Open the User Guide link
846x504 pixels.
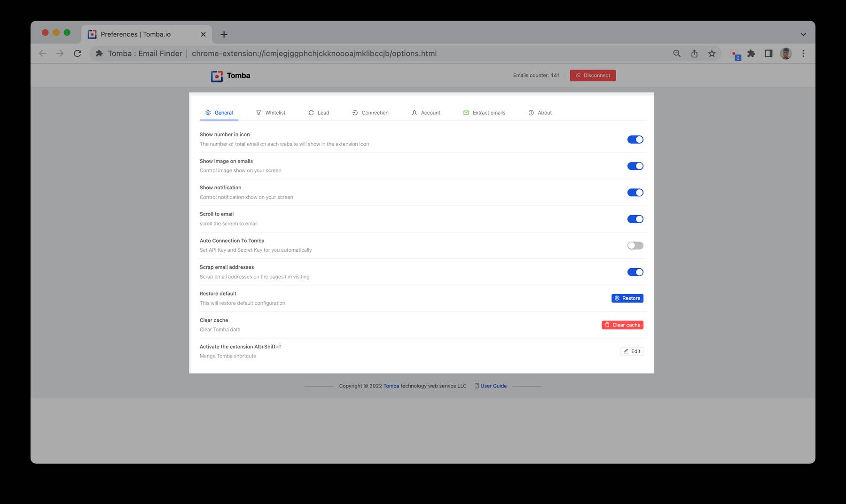[x=490, y=386]
